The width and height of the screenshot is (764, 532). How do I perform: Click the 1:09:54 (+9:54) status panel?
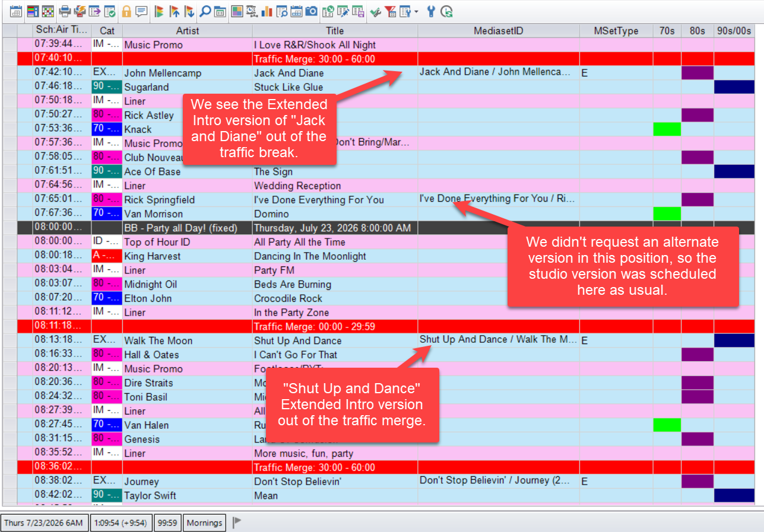[x=121, y=523]
